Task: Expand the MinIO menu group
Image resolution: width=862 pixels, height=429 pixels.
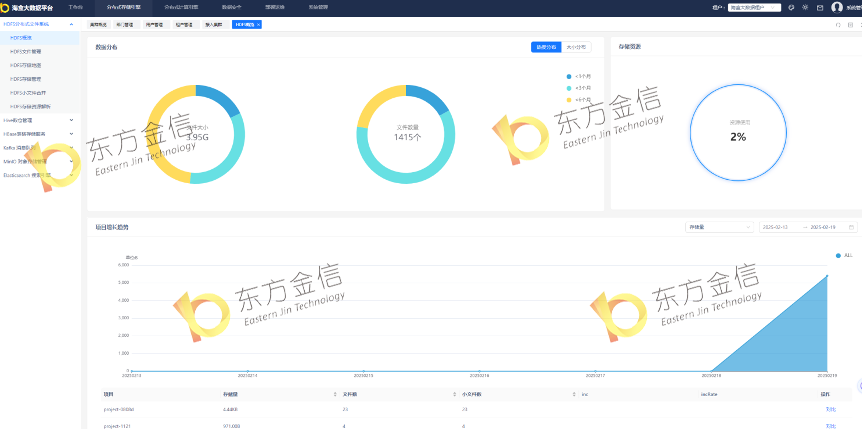Action: [x=40, y=162]
